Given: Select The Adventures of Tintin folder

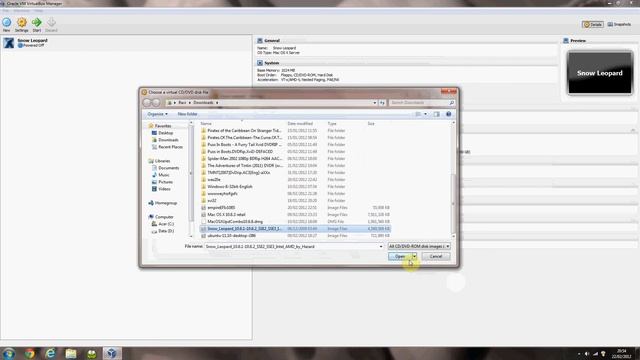Looking at the screenshot, I should click(295, 166).
